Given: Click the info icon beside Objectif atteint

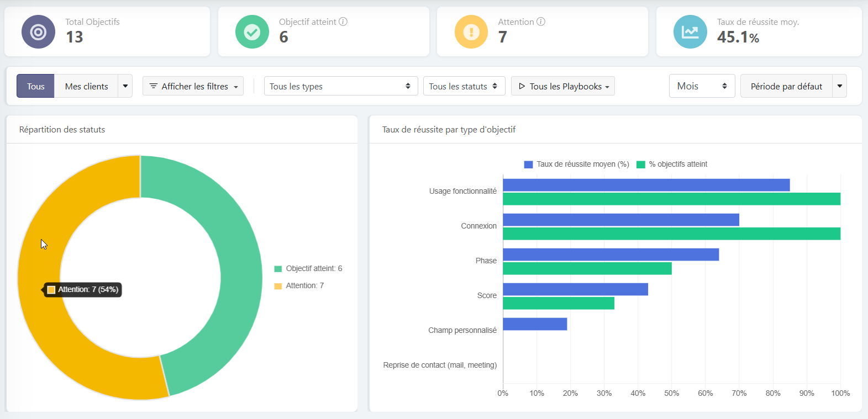Looking at the screenshot, I should [x=343, y=22].
